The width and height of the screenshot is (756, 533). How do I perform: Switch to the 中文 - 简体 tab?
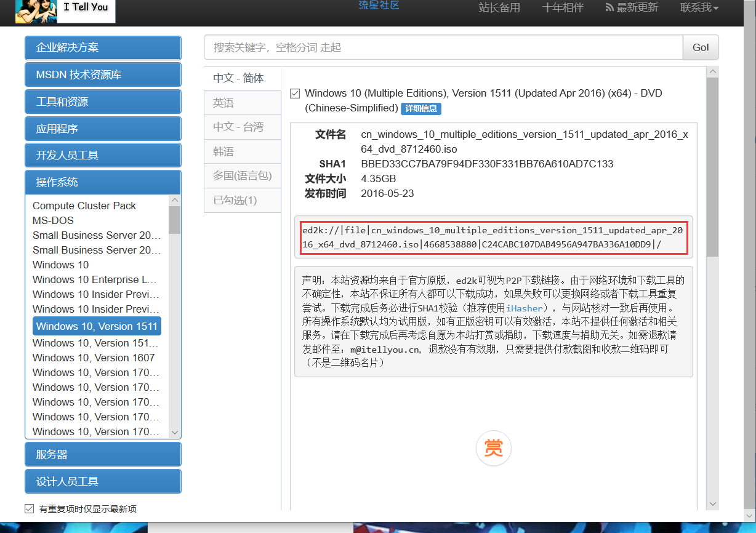(x=242, y=78)
